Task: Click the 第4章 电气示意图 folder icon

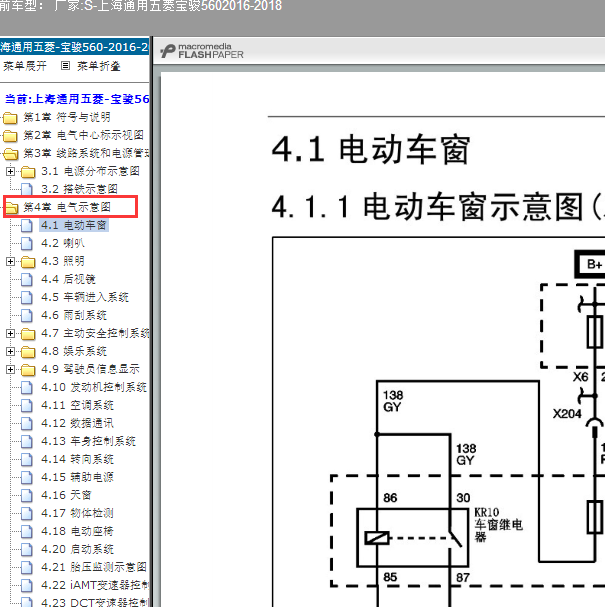Action: [12, 207]
